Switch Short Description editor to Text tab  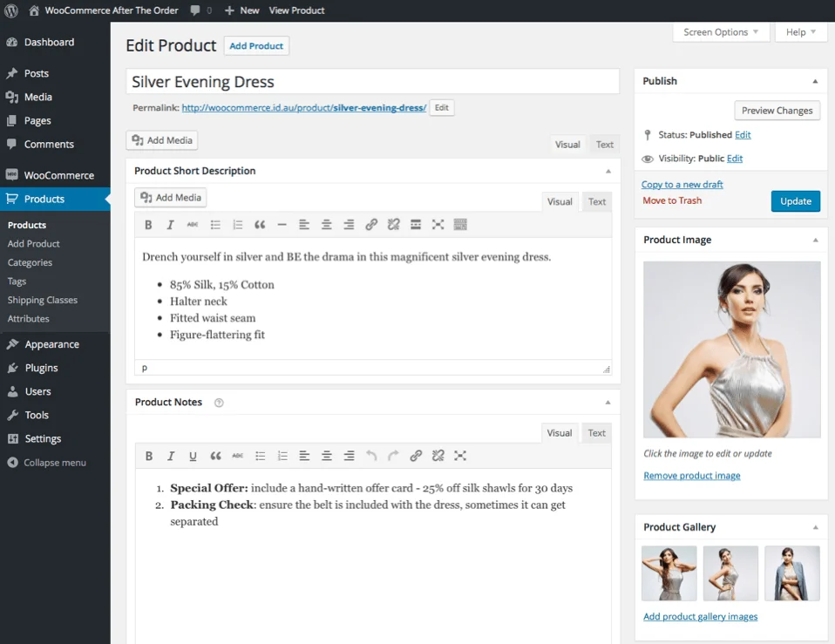coord(596,201)
